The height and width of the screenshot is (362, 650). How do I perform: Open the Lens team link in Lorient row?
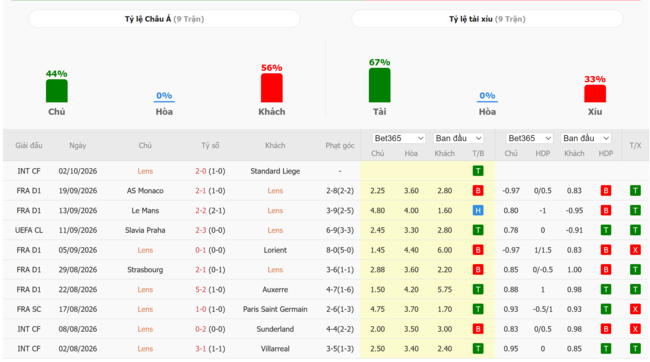pos(145,250)
